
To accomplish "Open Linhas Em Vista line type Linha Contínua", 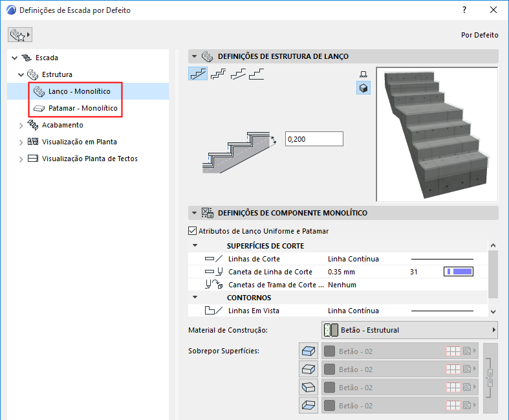I will [x=353, y=311].
